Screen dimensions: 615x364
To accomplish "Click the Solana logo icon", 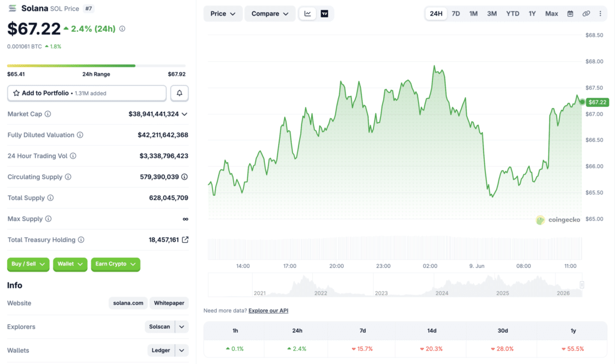I will pos(12,8).
